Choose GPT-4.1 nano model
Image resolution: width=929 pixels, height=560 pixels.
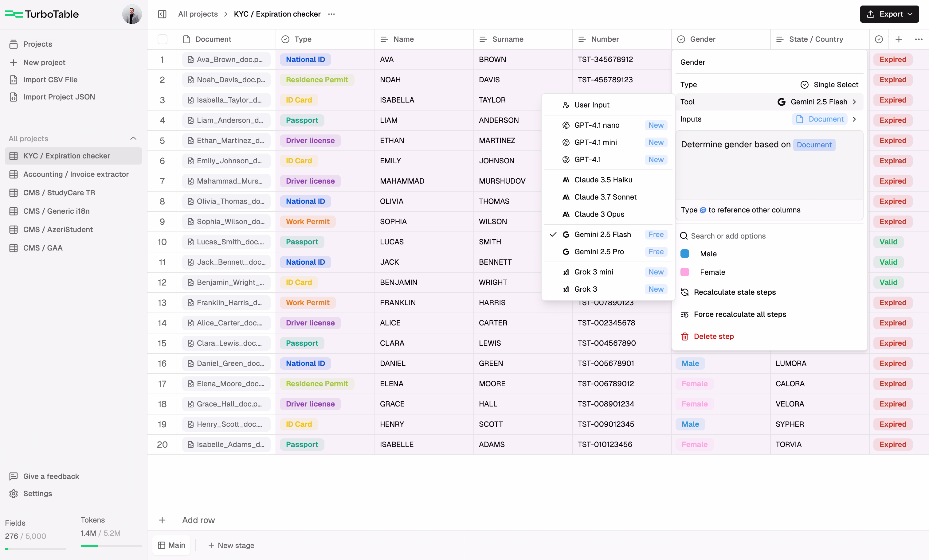608,125
